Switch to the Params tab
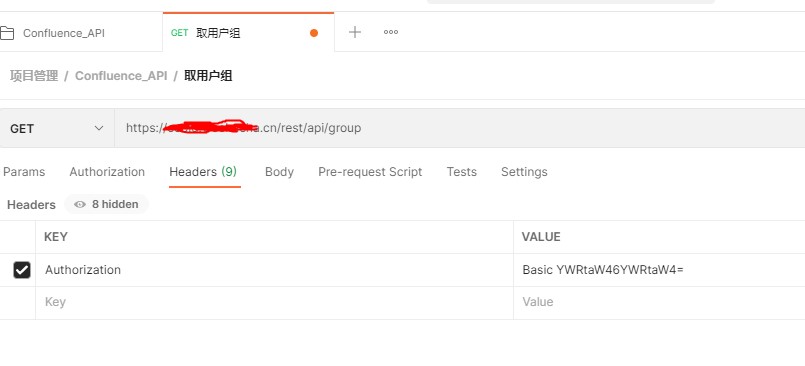The image size is (805, 366). [x=24, y=172]
